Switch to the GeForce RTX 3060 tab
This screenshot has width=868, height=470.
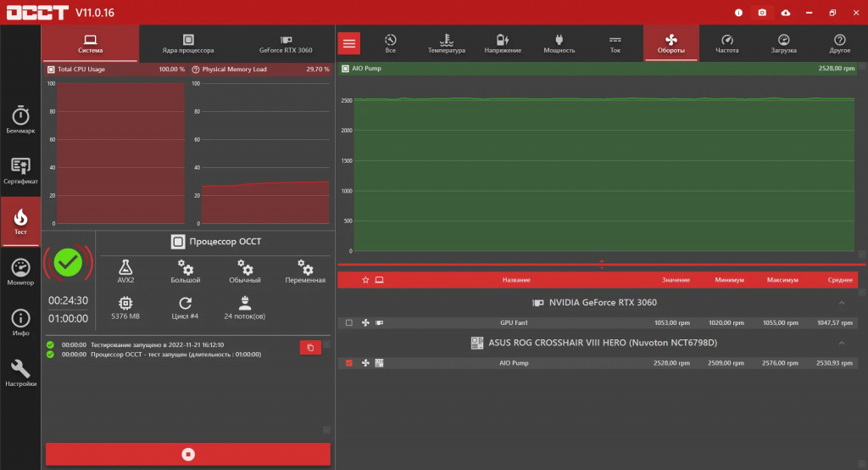tap(286, 43)
